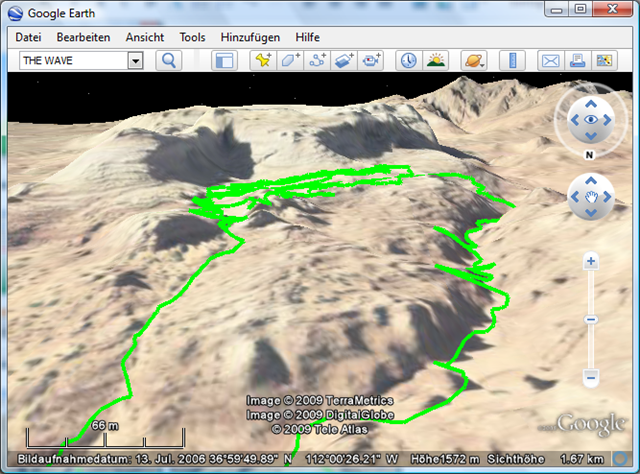Add a placemark with the pushpin icon

click(x=263, y=60)
